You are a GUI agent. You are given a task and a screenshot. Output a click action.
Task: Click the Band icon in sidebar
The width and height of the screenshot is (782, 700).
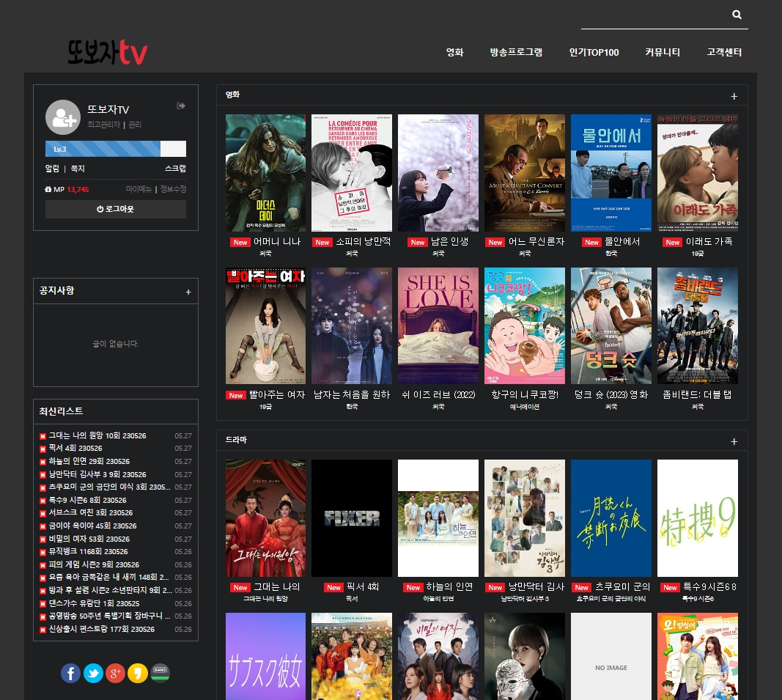(160, 673)
